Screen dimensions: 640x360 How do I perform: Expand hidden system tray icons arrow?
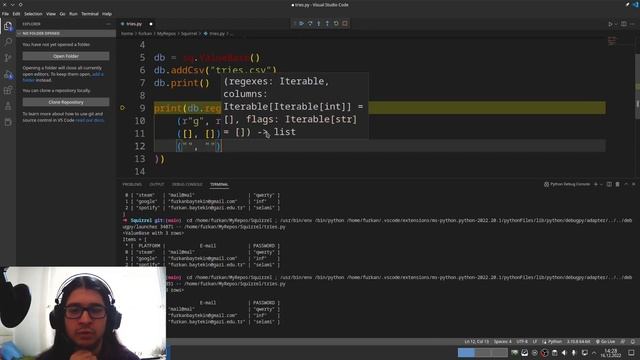(x=594, y=353)
